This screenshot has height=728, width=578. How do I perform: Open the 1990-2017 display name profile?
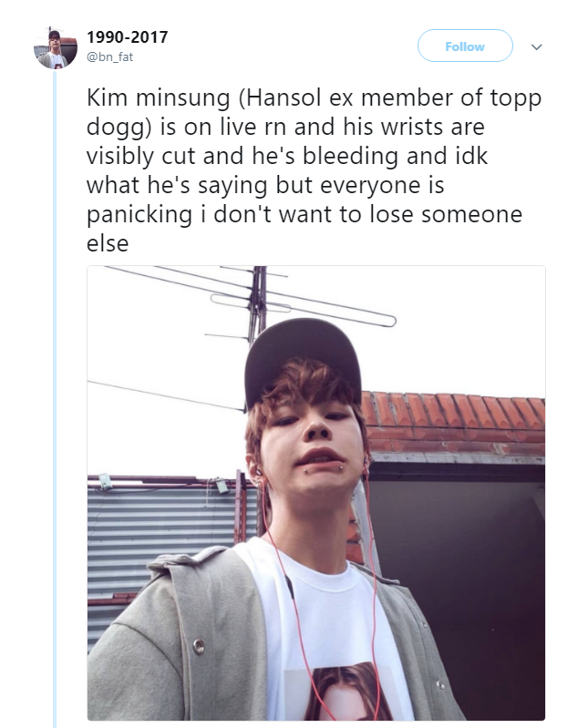tap(128, 37)
